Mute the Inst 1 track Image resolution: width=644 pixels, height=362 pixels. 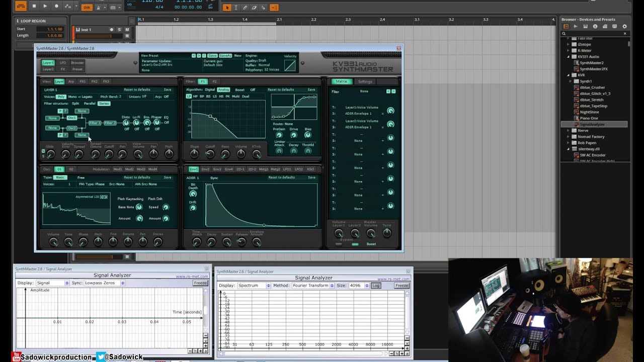127,30
